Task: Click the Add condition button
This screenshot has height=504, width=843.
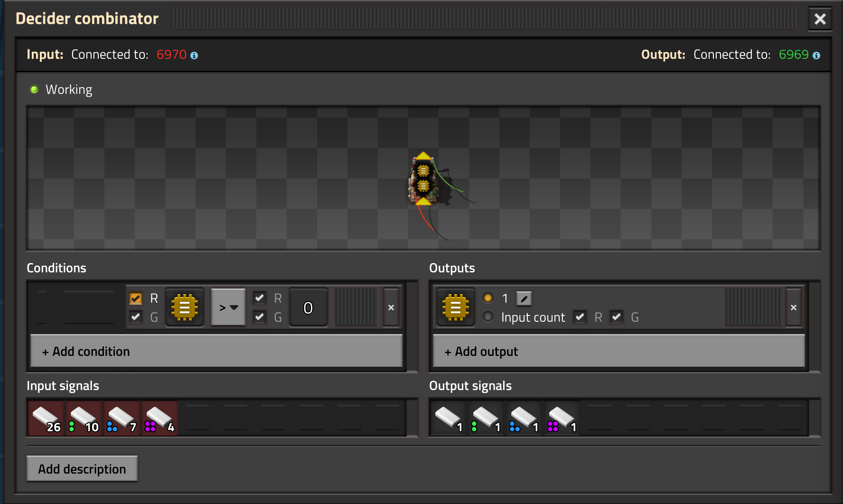Action: pyautogui.click(x=216, y=351)
